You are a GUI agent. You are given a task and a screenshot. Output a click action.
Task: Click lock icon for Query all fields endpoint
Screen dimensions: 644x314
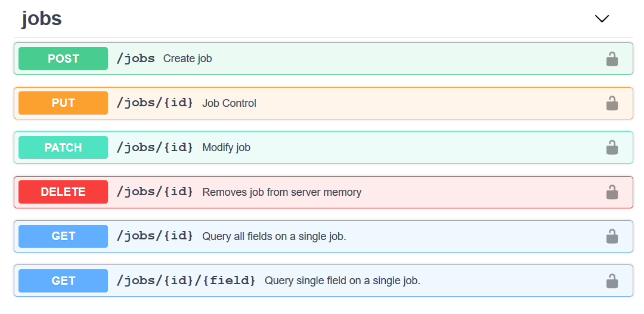coord(612,236)
